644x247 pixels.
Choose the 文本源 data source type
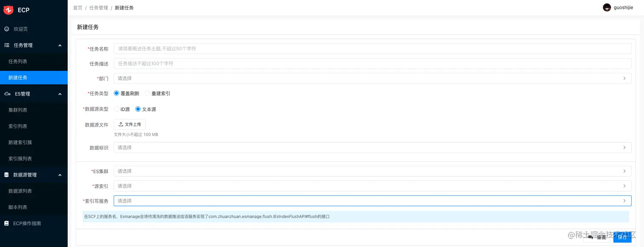click(x=138, y=109)
